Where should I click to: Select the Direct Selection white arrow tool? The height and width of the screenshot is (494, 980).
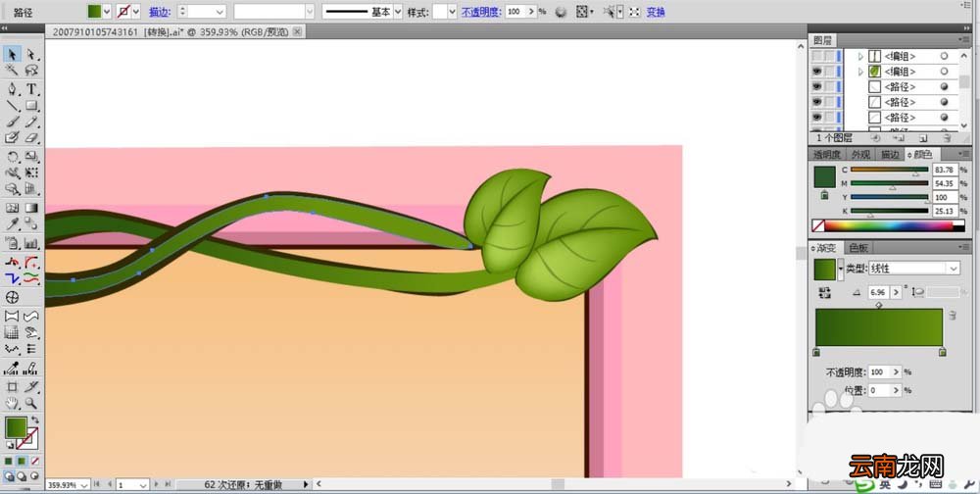(31, 55)
